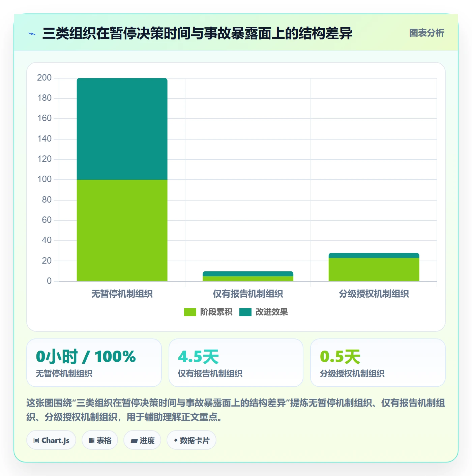Click the 无暂停机制组织 caption under 0小时 / 100%

(x=64, y=374)
